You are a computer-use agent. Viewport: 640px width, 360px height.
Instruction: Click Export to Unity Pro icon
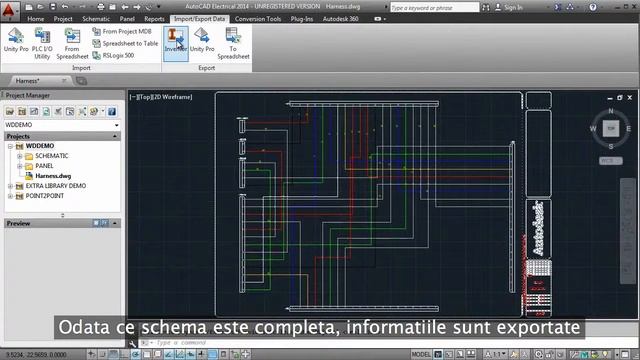pos(202,40)
